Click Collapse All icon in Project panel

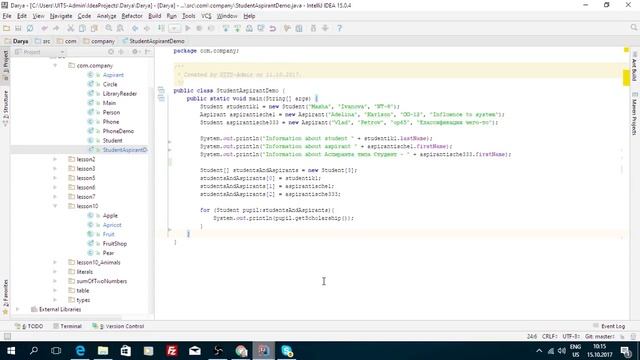121,52
